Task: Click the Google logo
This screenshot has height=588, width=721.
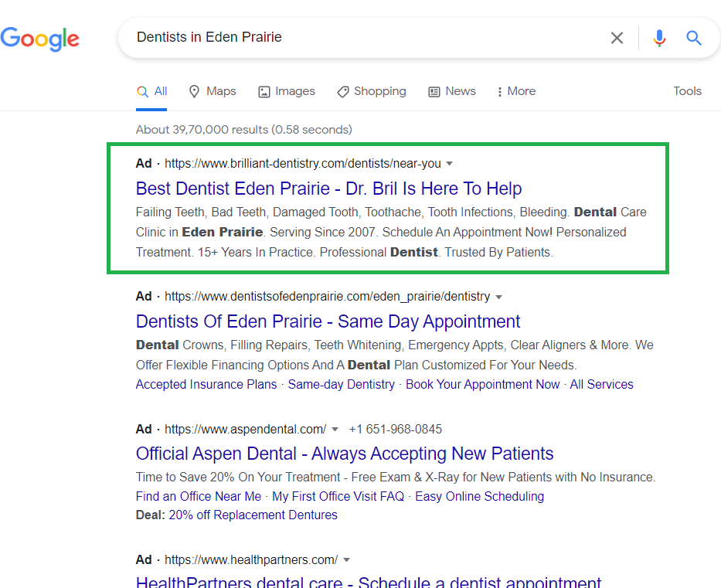Action: (39, 39)
